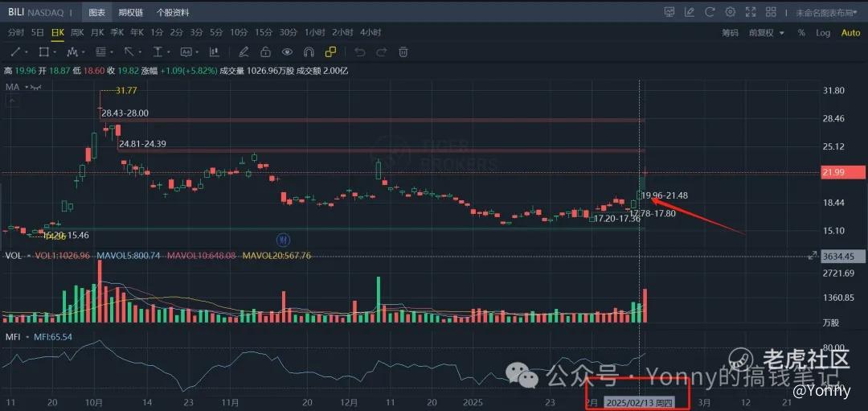The height and width of the screenshot is (411, 868).
Task: Undo the last drawing action
Action: click(x=360, y=52)
